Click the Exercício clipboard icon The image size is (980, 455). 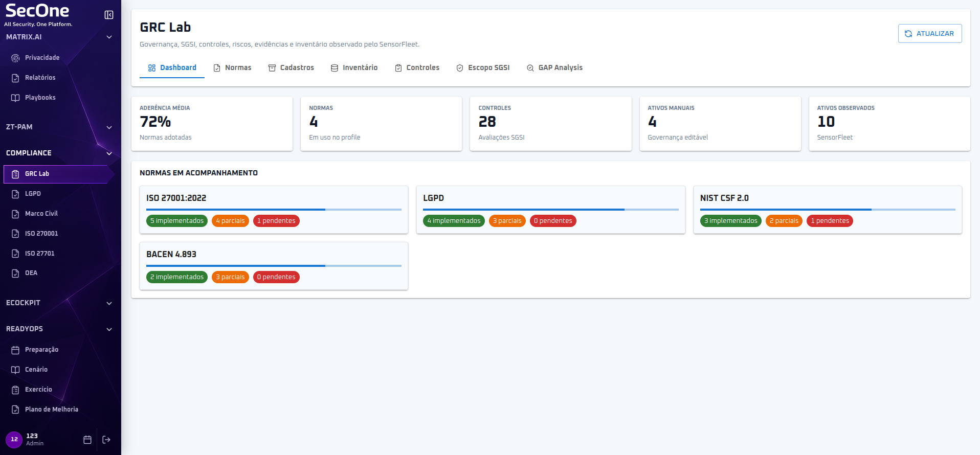pos(15,390)
